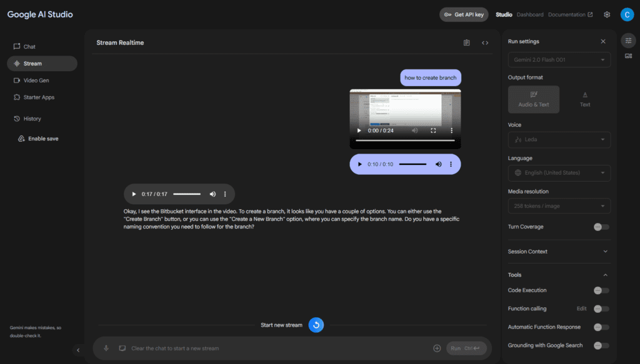Screen dimensions: 640x364
Task: Open Documentation external link
Action: click(570, 15)
